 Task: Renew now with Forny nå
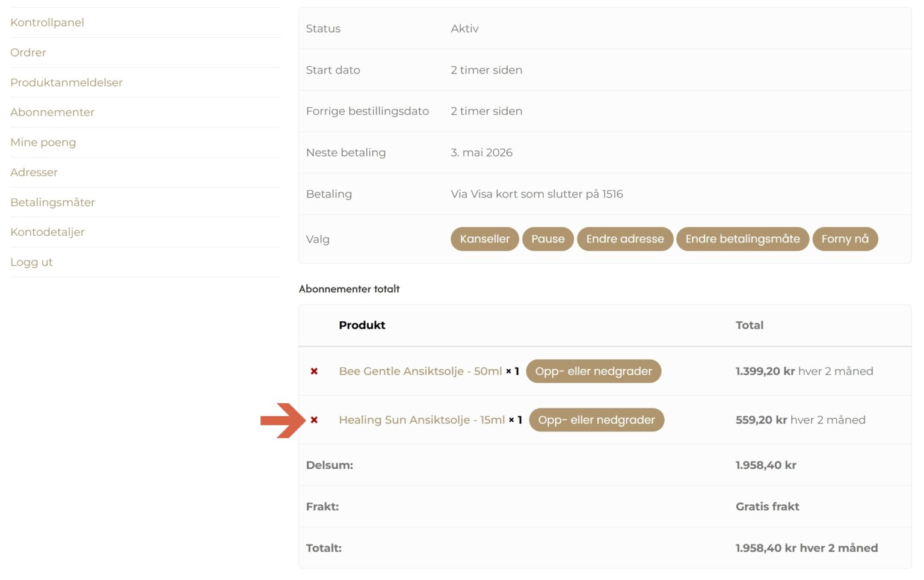click(x=845, y=239)
